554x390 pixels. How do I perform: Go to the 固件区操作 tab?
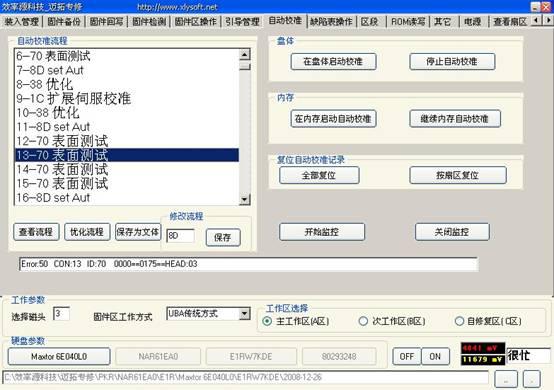[x=196, y=22]
